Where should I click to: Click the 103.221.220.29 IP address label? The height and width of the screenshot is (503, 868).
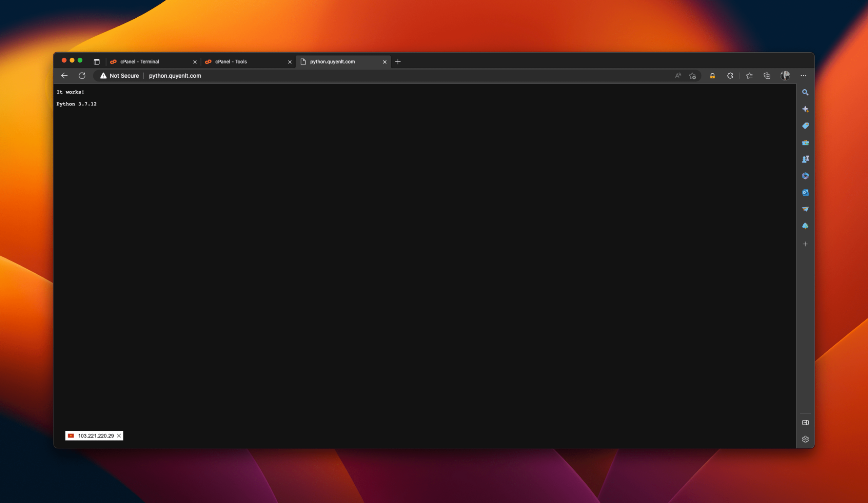(x=96, y=436)
